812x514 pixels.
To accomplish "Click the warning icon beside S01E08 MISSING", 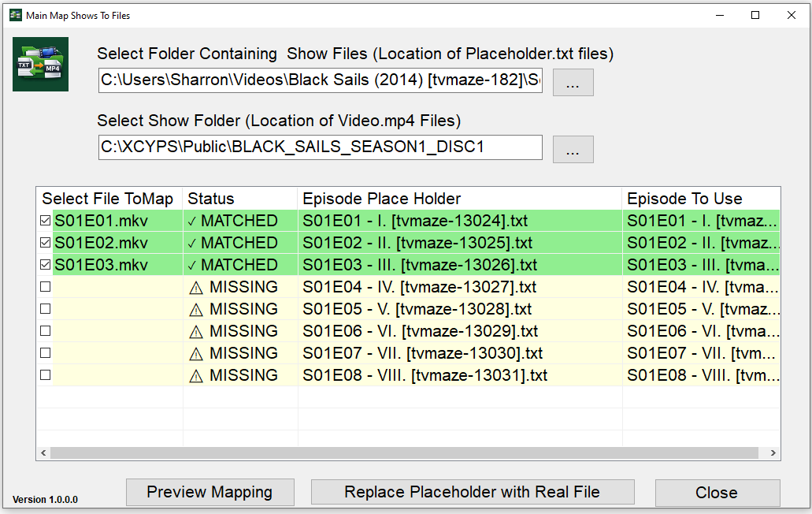I will (x=196, y=375).
